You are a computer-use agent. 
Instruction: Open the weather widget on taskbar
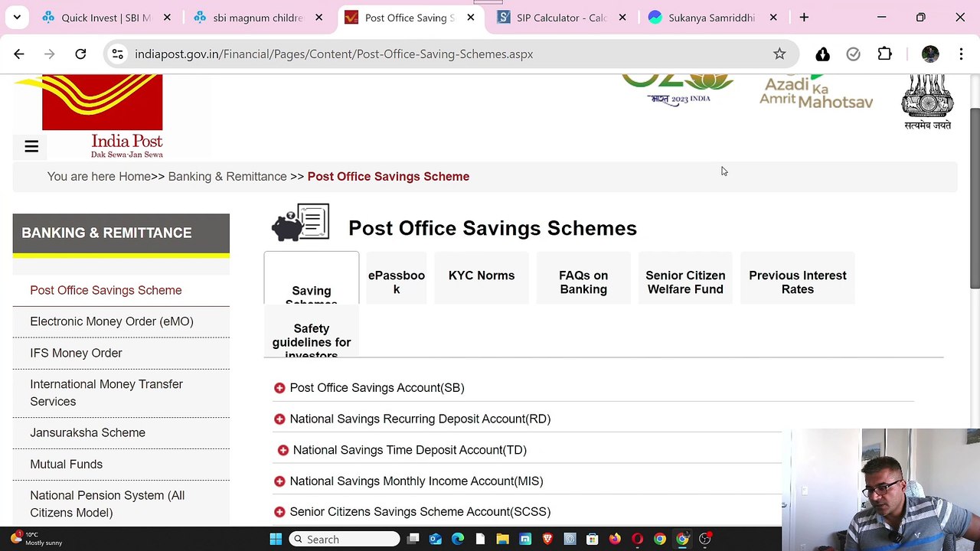tap(36, 539)
